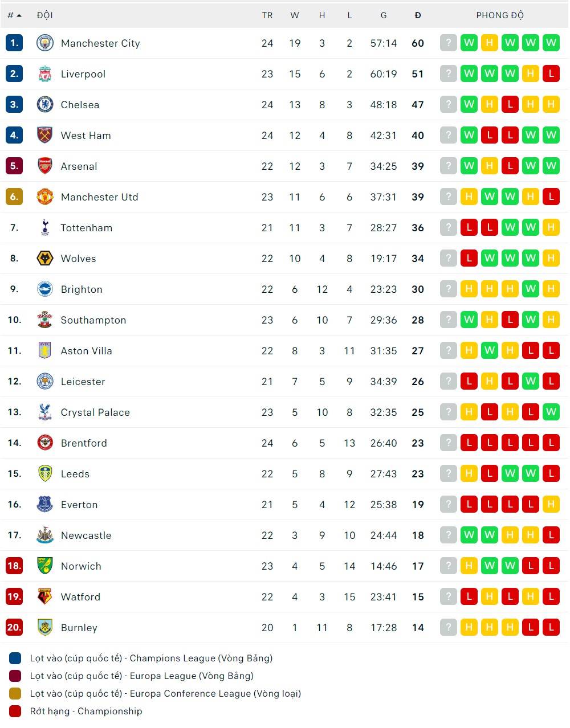Click the blue Champions League legend swatch
Viewport: 570px width, 728px height.
15,659
